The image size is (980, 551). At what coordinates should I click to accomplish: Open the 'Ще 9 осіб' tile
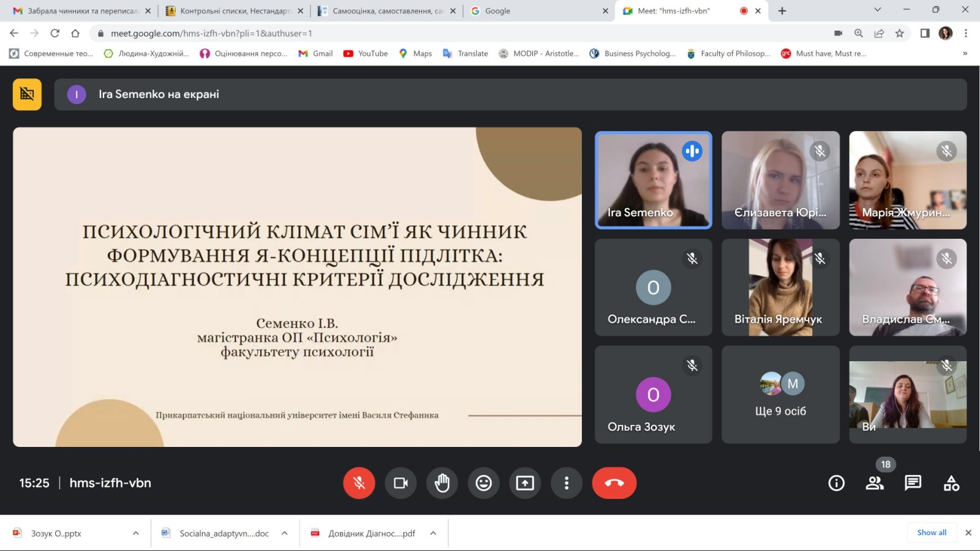(x=780, y=394)
